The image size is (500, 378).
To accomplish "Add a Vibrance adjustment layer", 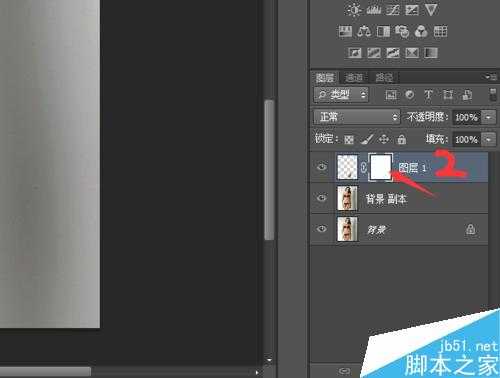I will tap(431, 10).
